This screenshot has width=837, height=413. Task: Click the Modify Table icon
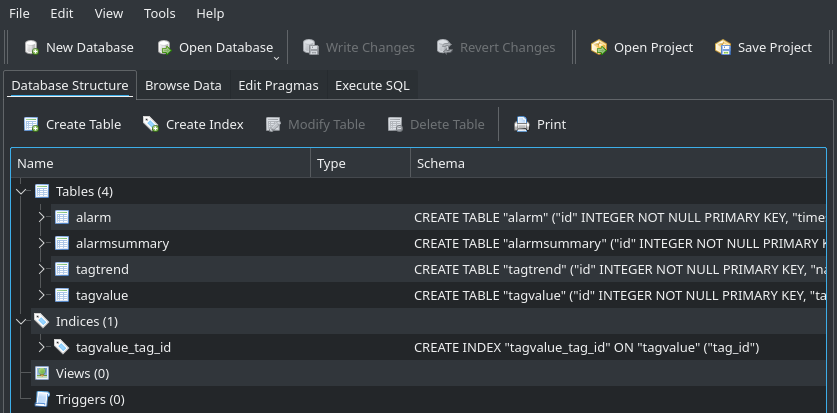pyautogui.click(x=273, y=124)
